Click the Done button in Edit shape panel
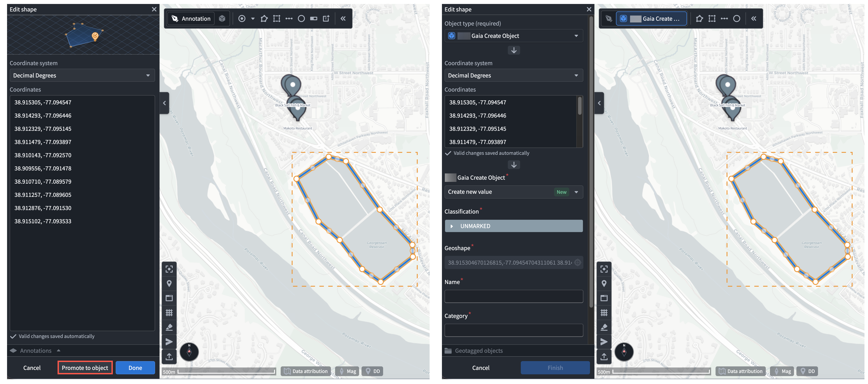Screen dimensions: 868x384 [135, 367]
